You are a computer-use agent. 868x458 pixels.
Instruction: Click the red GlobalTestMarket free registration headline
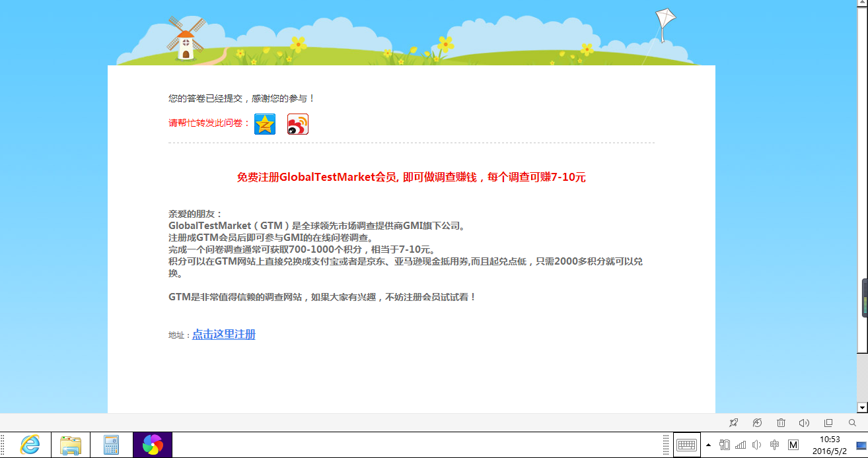click(x=412, y=177)
